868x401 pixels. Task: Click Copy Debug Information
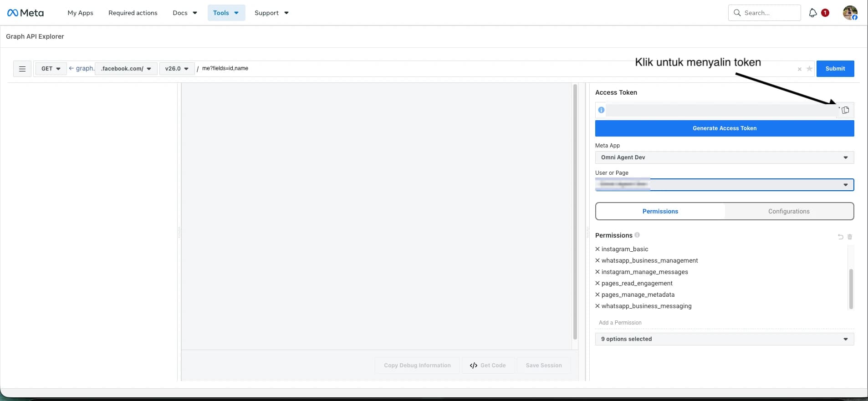pyautogui.click(x=417, y=365)
